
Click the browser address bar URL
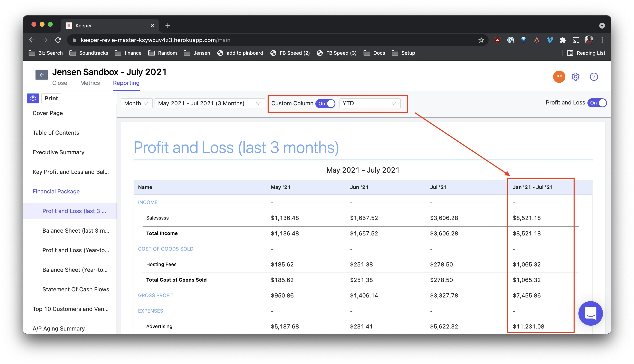pos(155,40)
